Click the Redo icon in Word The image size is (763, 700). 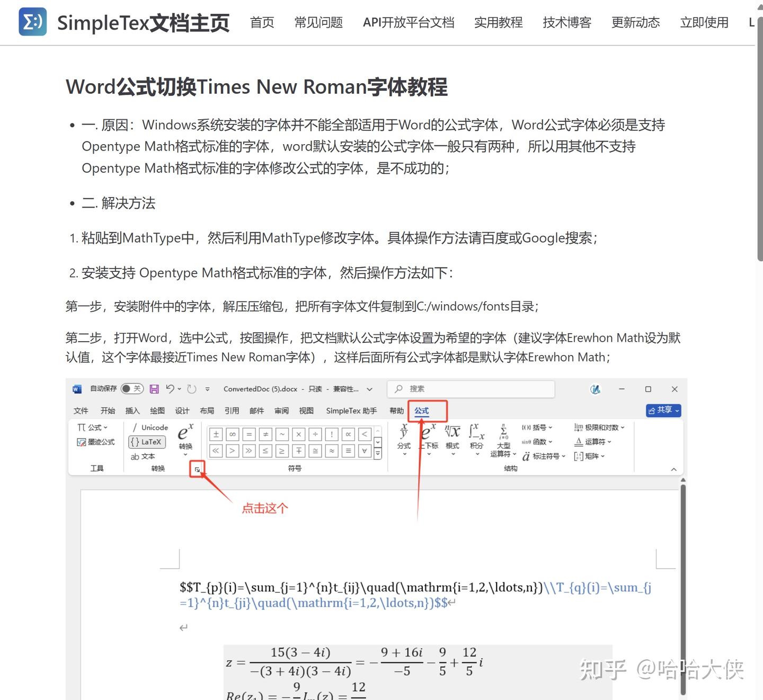pyautogui.click(x=192, y=389)
